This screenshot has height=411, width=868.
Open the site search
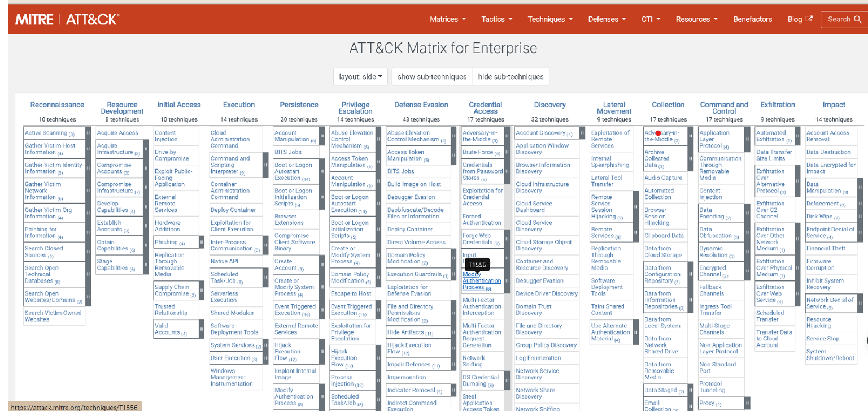844,19
